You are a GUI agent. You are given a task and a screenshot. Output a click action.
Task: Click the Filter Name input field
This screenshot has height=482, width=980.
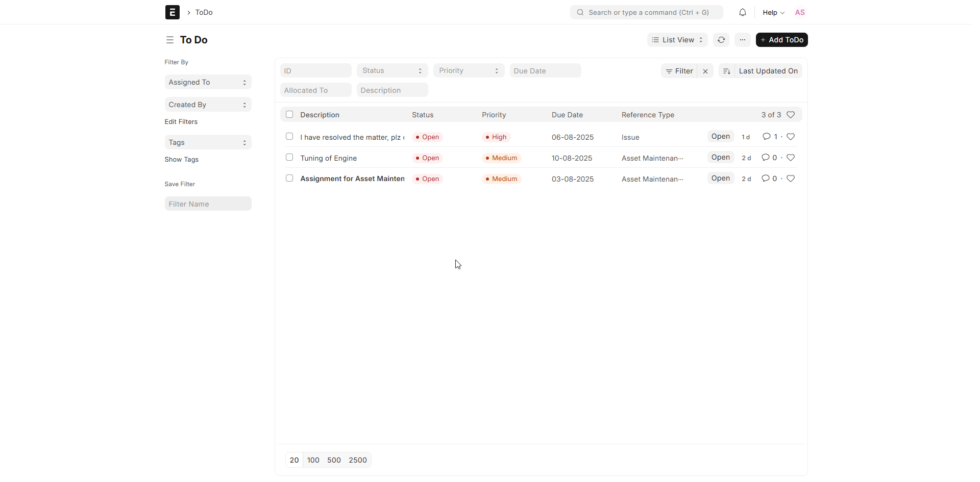(208, 204)
